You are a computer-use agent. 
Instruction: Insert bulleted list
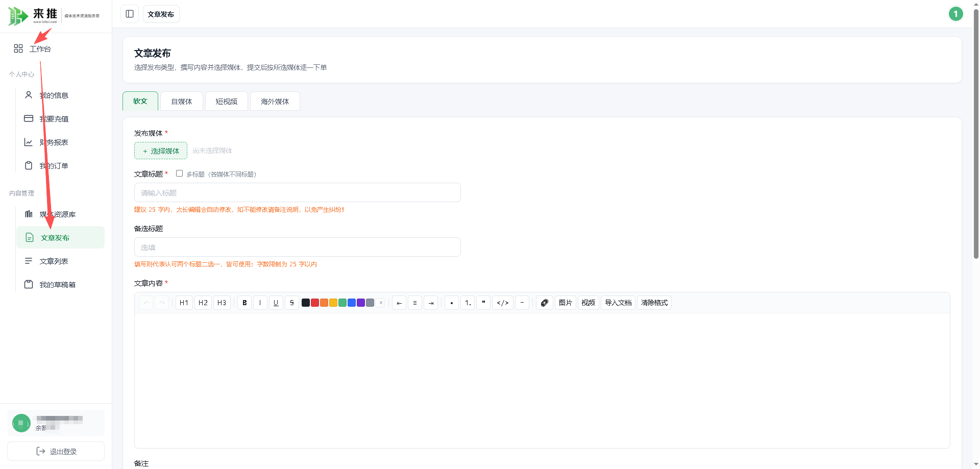pos(452,303)
